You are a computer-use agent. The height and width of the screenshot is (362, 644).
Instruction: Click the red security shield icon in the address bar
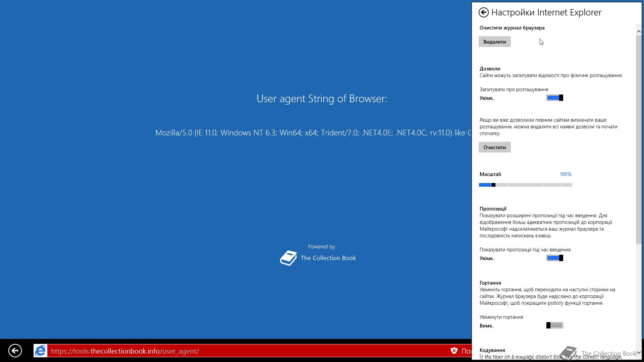click(454, 351)
